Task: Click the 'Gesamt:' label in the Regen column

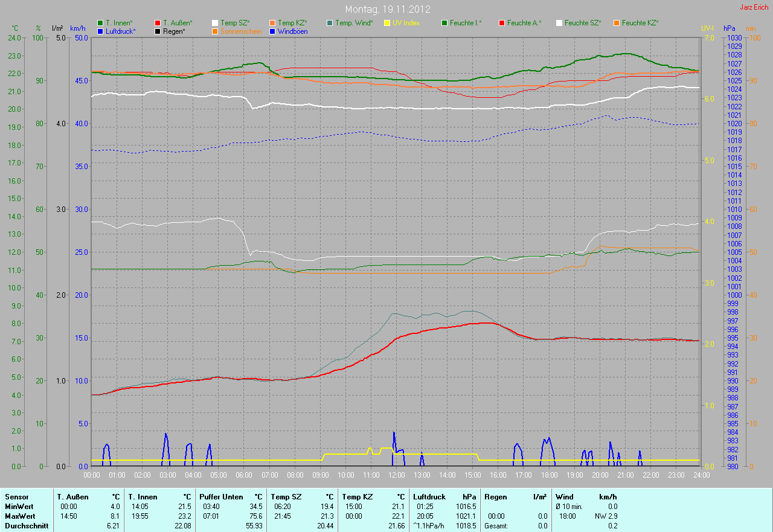Action: (x=496, y=526)
